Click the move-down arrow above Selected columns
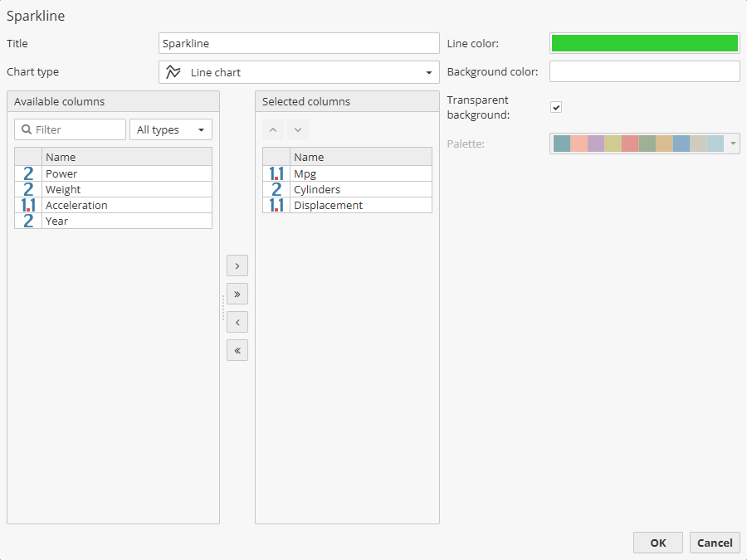The width and height of the screenshot is (747, 560). coord(297,129)
